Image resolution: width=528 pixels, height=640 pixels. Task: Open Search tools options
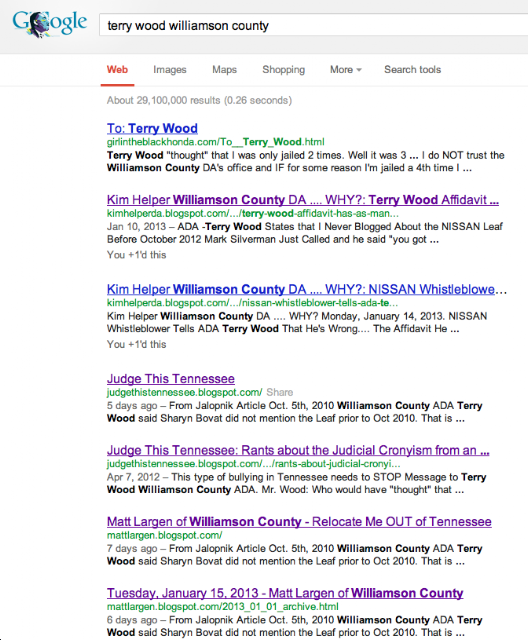413,70
